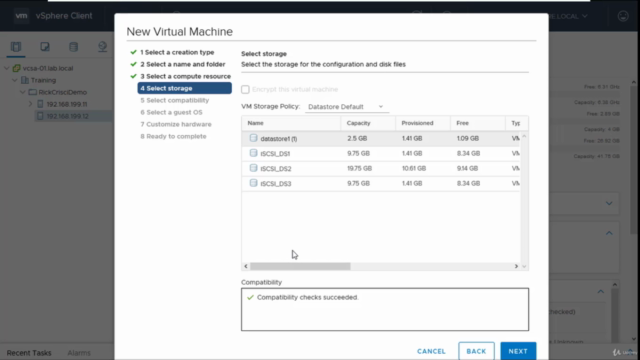Click the 10.61 GB provisioned cell

click(414, 168)
